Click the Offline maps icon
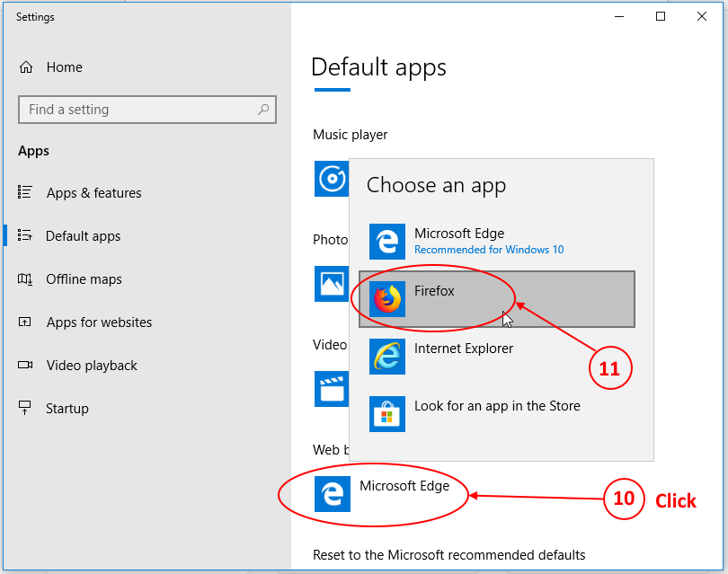 point(24,278)
